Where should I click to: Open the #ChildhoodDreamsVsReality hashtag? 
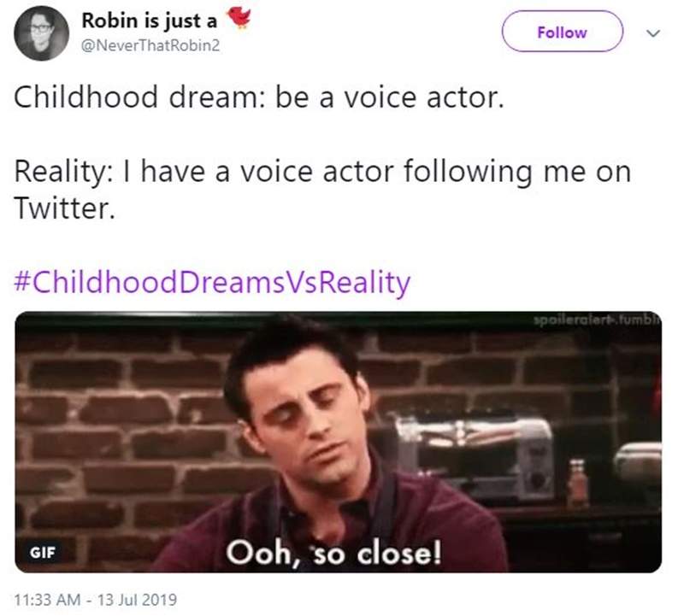[212, 282]
